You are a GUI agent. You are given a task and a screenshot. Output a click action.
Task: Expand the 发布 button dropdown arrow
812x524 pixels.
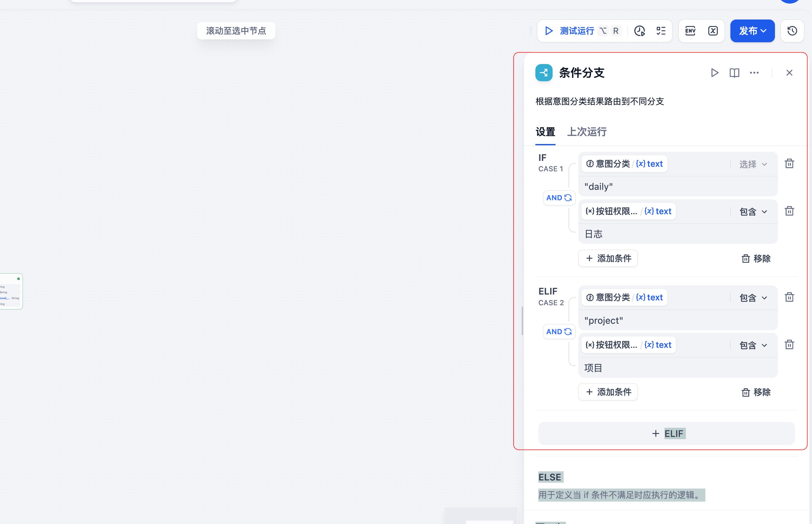[x=764, y=31]
